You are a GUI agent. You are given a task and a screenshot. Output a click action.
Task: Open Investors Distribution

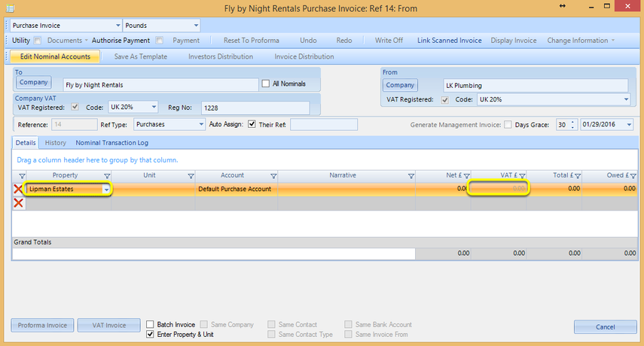coord(221,56)
